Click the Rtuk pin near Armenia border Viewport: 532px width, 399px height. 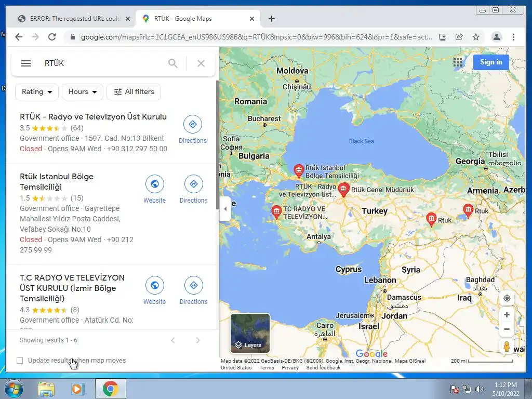tap(468, 211)
